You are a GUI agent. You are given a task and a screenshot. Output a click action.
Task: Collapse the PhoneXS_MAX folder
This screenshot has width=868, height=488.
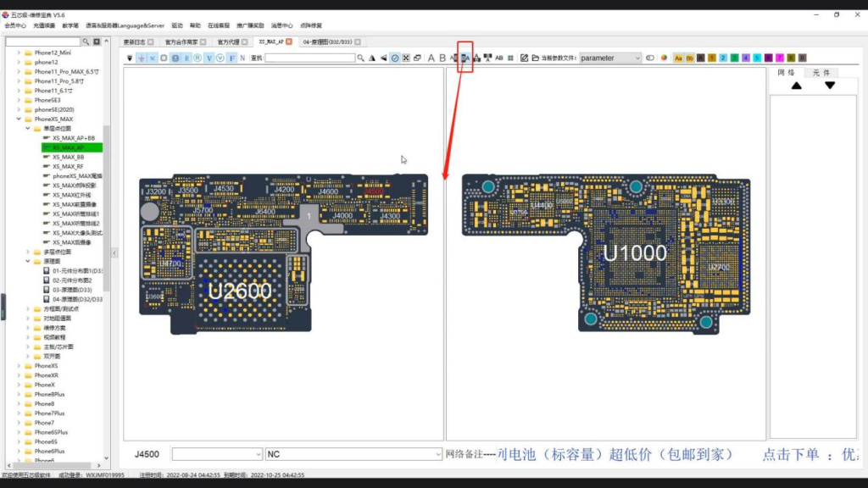(19, 119)
